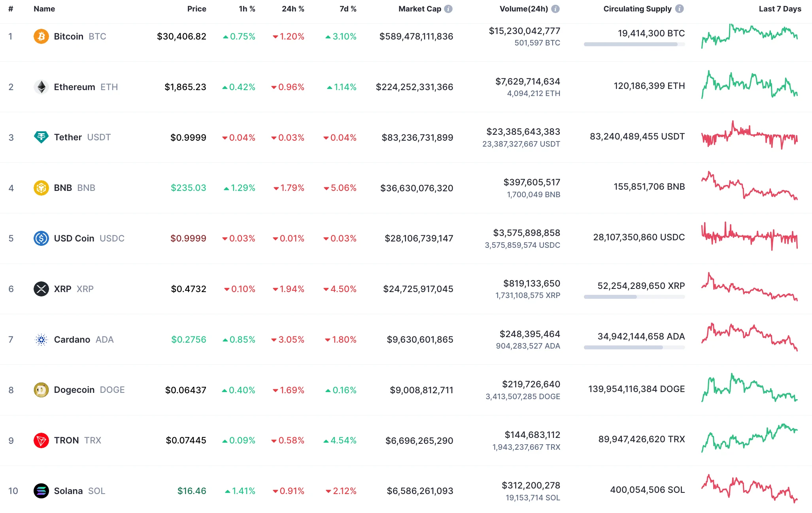Open the Market Cap info tooltip
The image size is (812, 513).
(x=448, y=9)
